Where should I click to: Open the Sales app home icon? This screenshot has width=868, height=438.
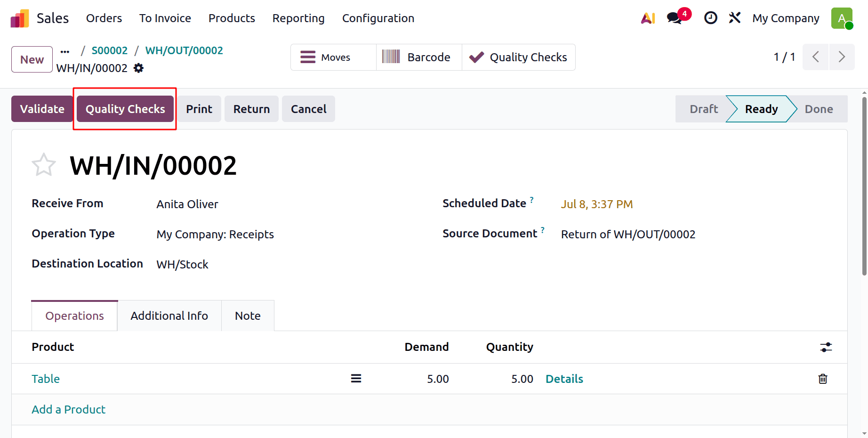click(20, 18)
